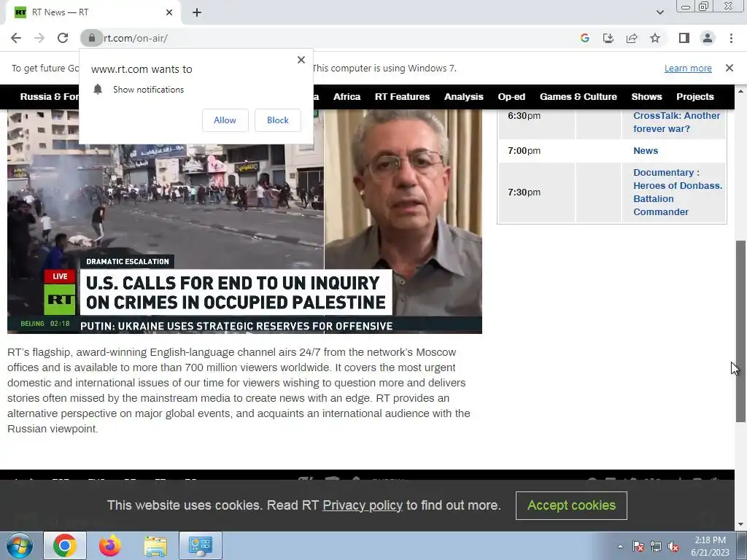This screenshot has height=560, width=747.
Task: Share this page using the share icon
Action: click(632, 38)
